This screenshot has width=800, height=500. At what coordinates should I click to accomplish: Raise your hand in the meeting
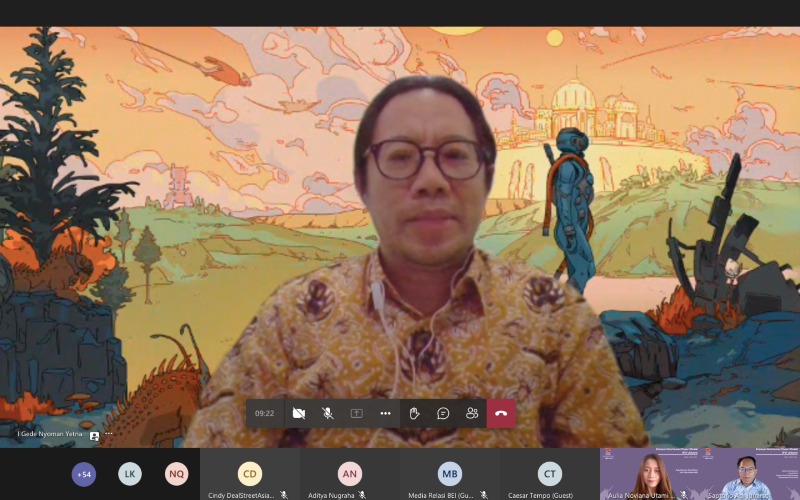pyautogui.click(x=414, y=413)
